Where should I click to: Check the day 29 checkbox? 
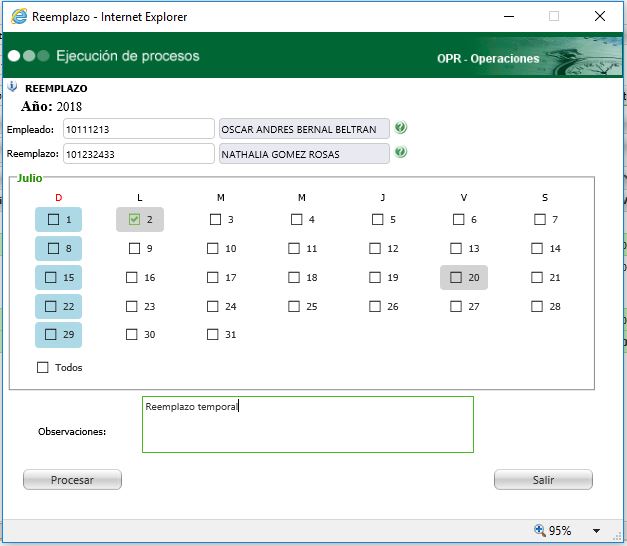(x=51, y=334)
